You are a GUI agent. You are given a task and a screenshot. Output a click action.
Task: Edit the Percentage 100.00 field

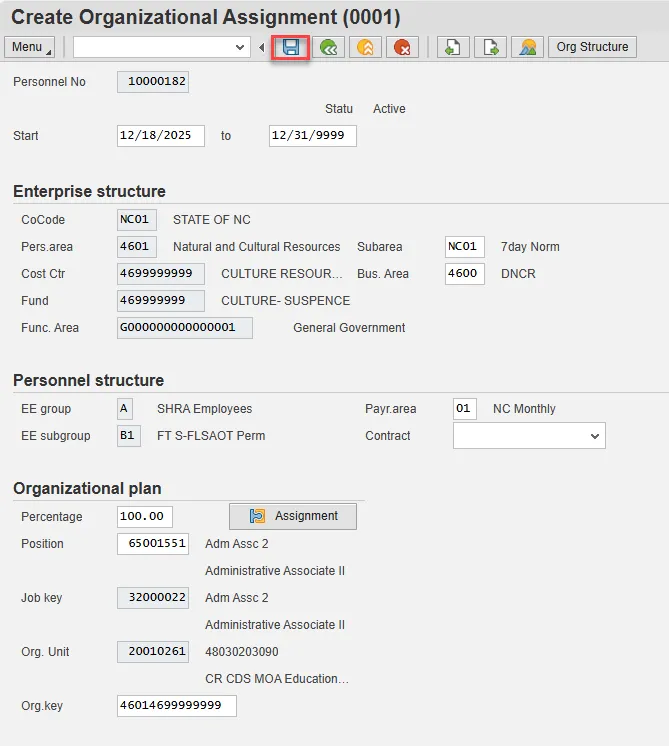tap(144, 517)
